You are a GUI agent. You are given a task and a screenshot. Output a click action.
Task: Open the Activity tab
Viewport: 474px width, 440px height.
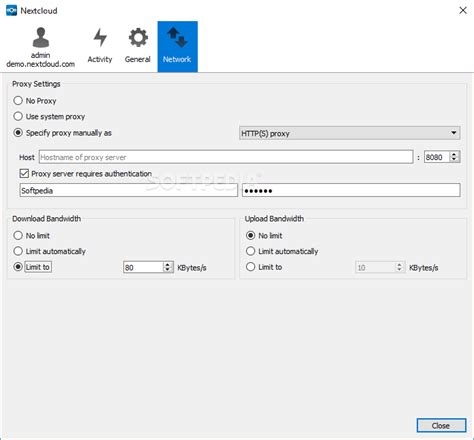[x=100, y=47]
